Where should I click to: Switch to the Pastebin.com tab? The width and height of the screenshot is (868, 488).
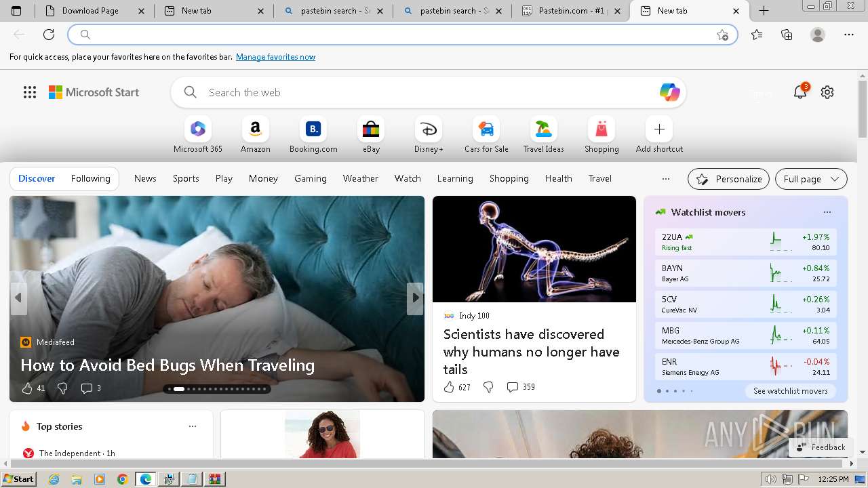pos(571,11)
